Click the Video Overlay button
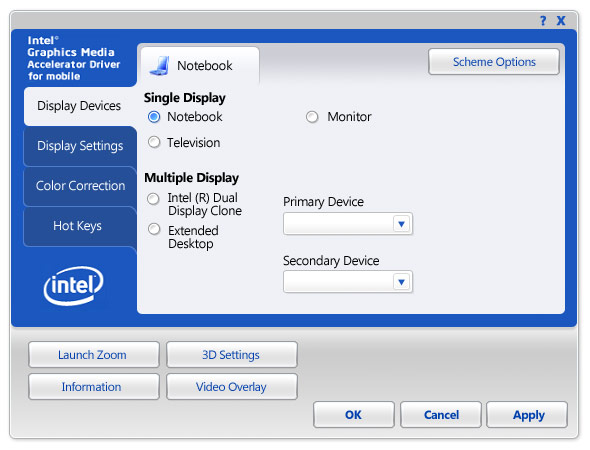 pyautogui.click(x=232, y=387)
